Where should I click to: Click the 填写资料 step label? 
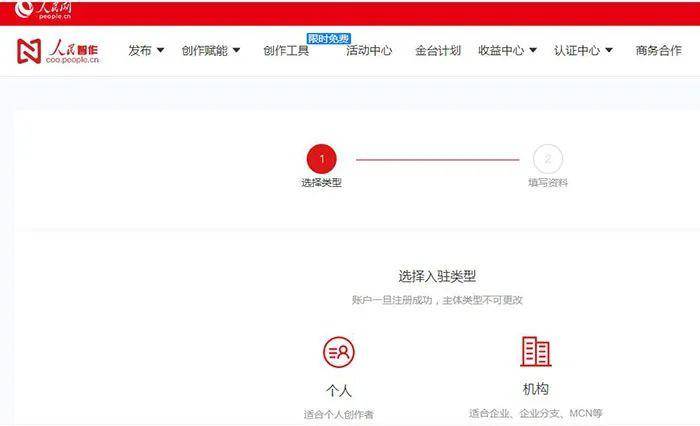click(x=548, y=183)
